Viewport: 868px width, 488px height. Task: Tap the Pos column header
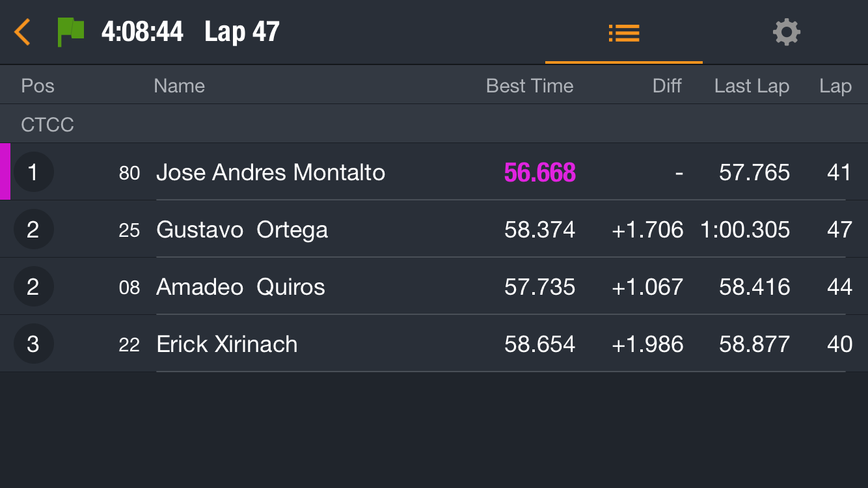tap(38, 86)
